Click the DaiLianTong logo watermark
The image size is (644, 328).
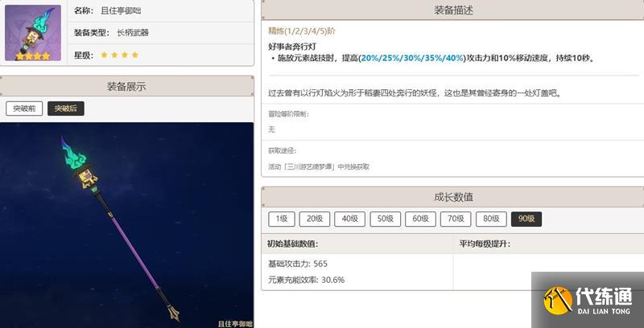pyautogui.click(x=588, y=300)
